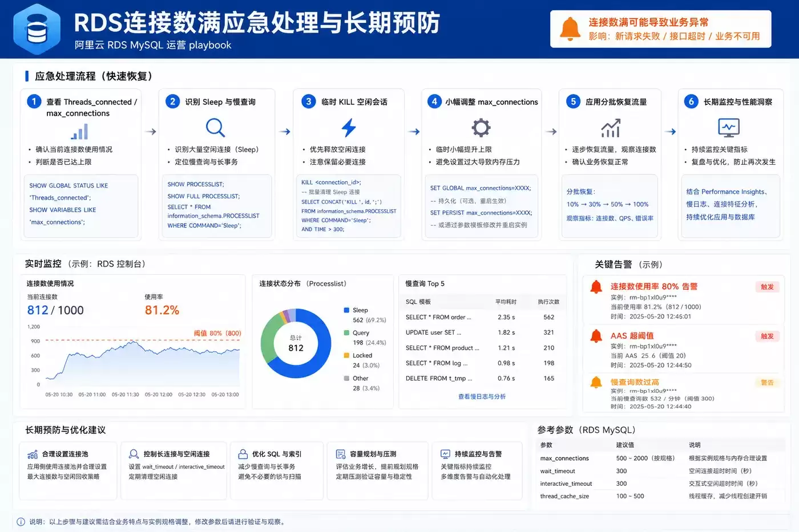Click the KILL <connection_id> code line
This screenshot has width=799, height=532.
pos(331,182)
